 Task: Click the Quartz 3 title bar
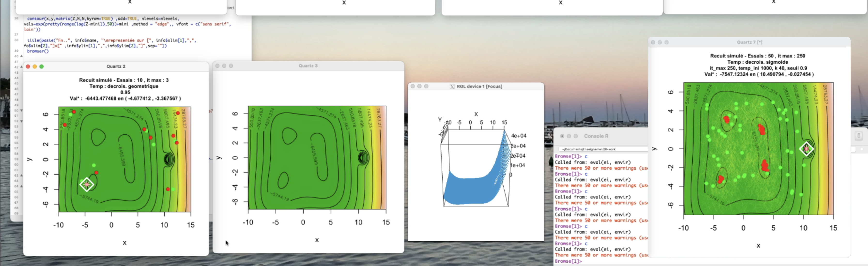point(308,66)
